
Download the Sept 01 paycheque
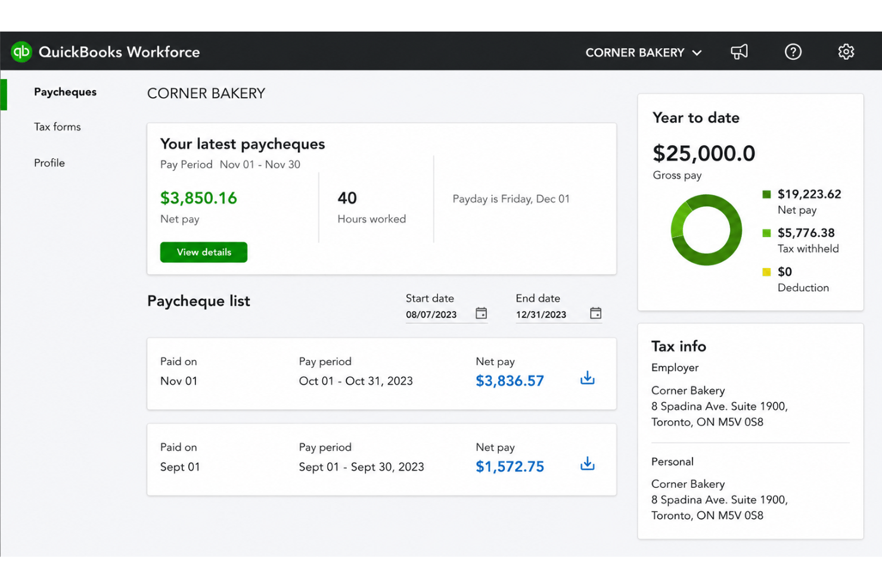(x=587, y=463)
